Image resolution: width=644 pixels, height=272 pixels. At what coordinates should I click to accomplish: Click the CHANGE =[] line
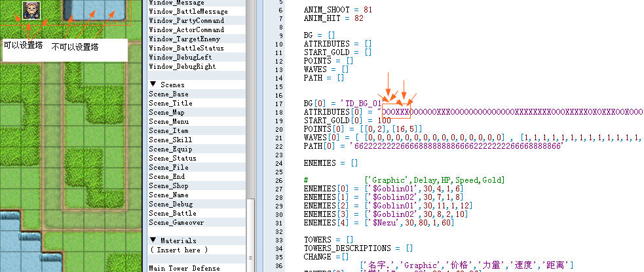(x=326, y=257)
